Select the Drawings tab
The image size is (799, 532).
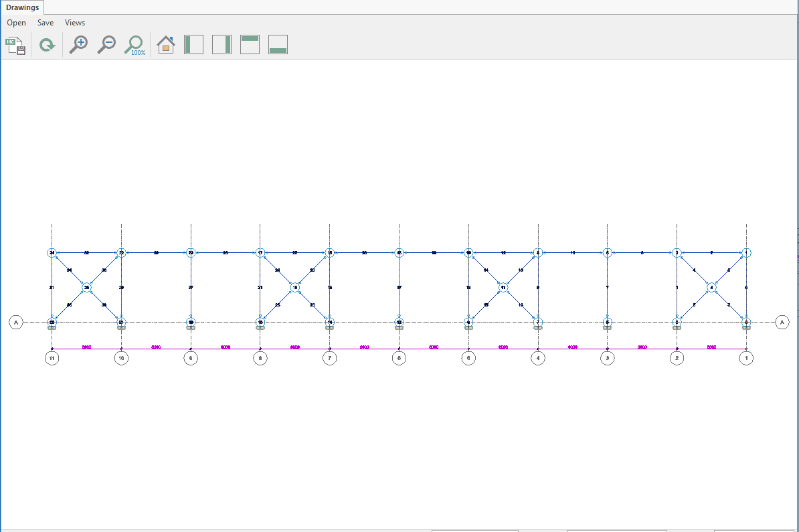(23, 7)
